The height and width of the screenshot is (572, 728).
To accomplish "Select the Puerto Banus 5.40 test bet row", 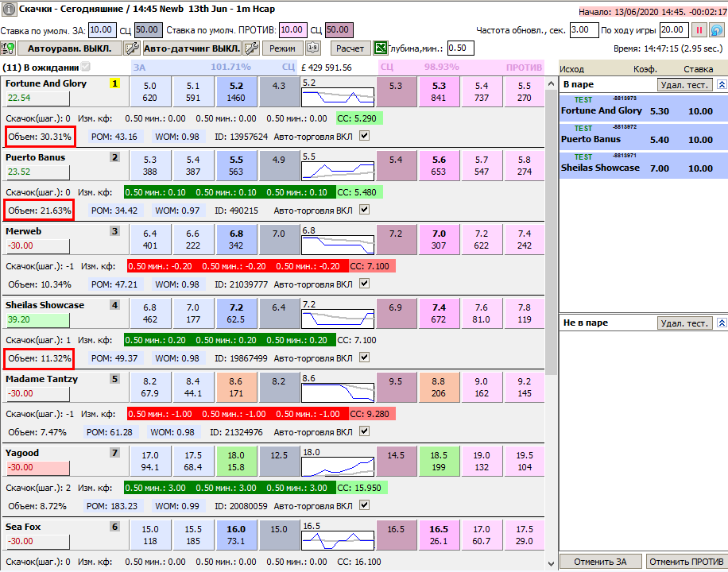I will [x=644, y=136].
